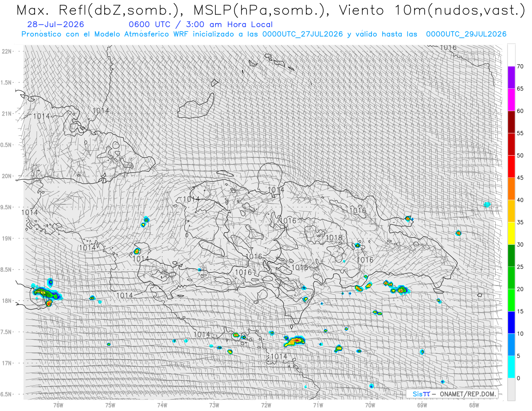Click the 72W longitude axis label
Viewport: 532px width, 411px height.
tap(266, 405)
